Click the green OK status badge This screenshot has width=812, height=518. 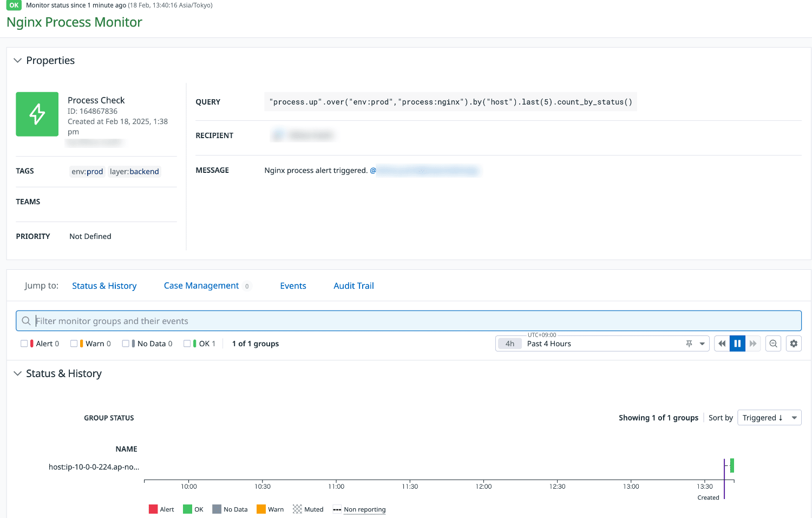(14, 5)
